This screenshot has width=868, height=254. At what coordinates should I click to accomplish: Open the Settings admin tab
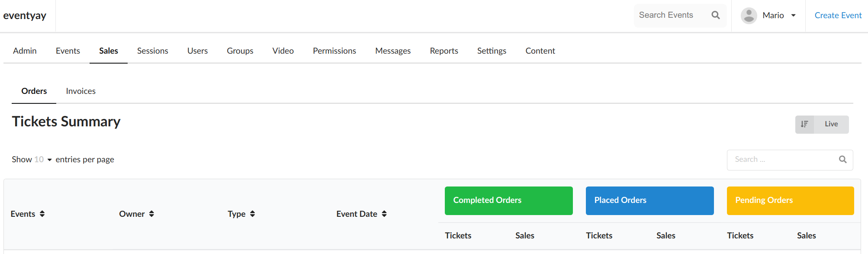pyautogui.click(x=492, y=51)
